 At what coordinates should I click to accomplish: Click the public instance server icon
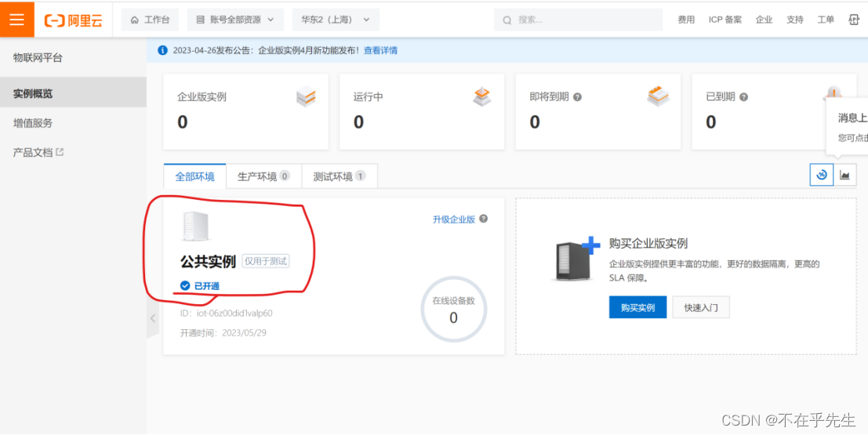pos(195,226)
